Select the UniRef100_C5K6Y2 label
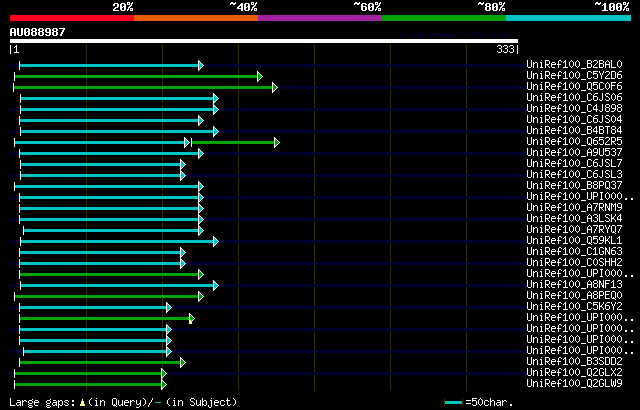 coord(574,307)
